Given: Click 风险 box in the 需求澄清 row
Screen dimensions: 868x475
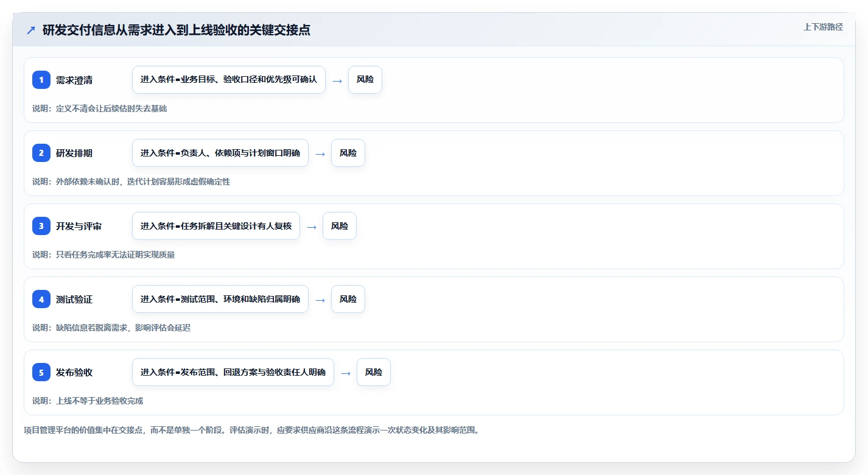Looking at the screenshot, I should (x=365, y=80).
